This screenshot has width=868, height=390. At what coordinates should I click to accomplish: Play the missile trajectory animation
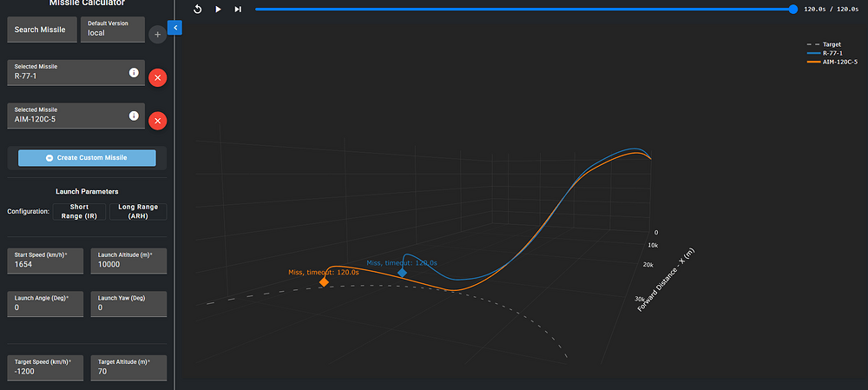pyautogui.click(x=218, y=9)
